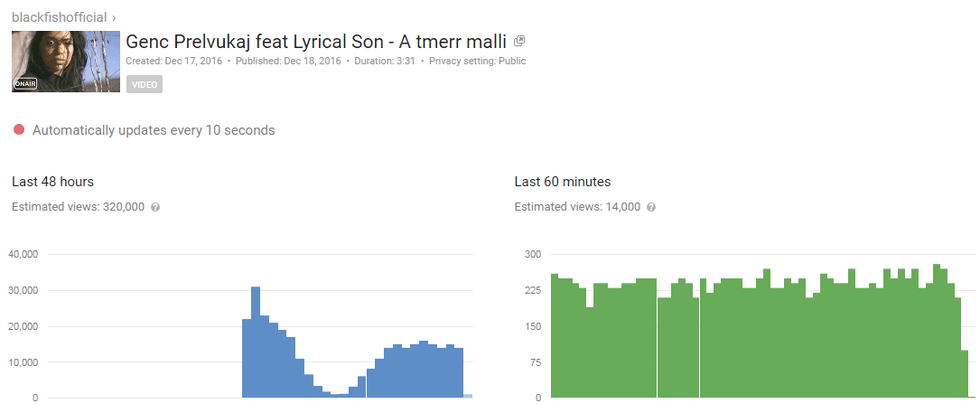
Task: Open the blackfishofficial channel link
Action: (59, 18)
